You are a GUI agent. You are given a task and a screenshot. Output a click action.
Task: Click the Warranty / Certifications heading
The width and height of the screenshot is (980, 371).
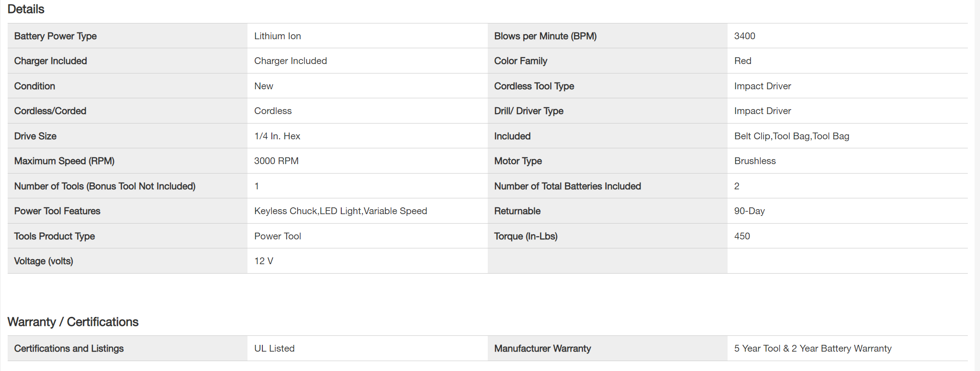[73, 322]
